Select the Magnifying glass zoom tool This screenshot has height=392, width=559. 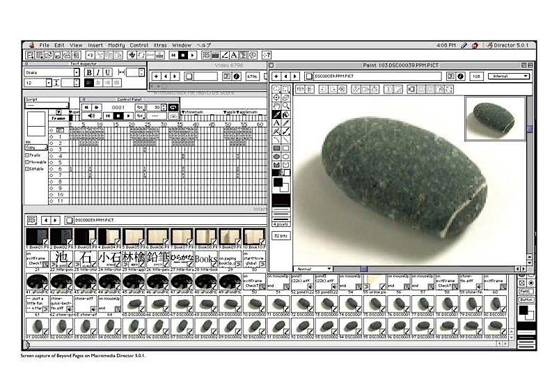285,106
